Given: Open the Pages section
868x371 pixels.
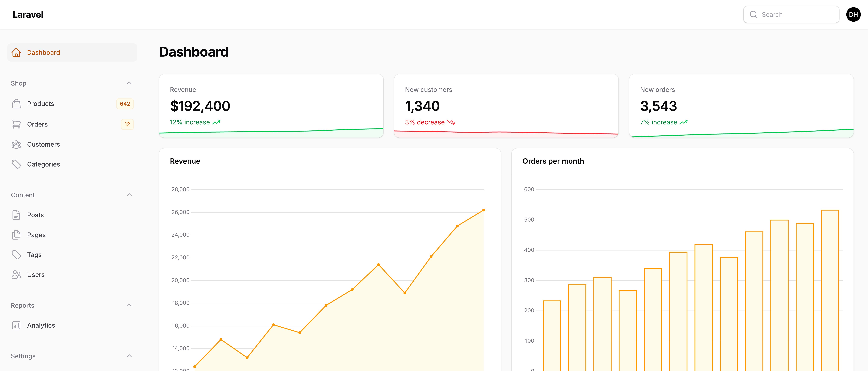Looking at the screenshot, I should coord(72,235).
